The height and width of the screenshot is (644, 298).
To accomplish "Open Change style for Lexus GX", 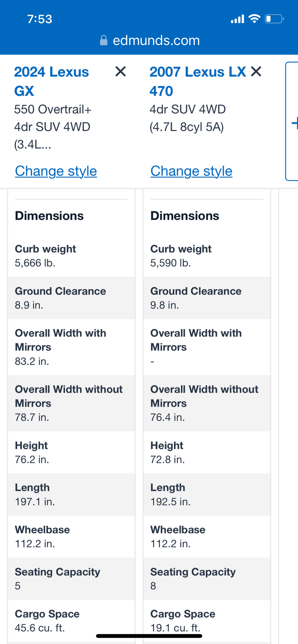I will pos(56,171).
